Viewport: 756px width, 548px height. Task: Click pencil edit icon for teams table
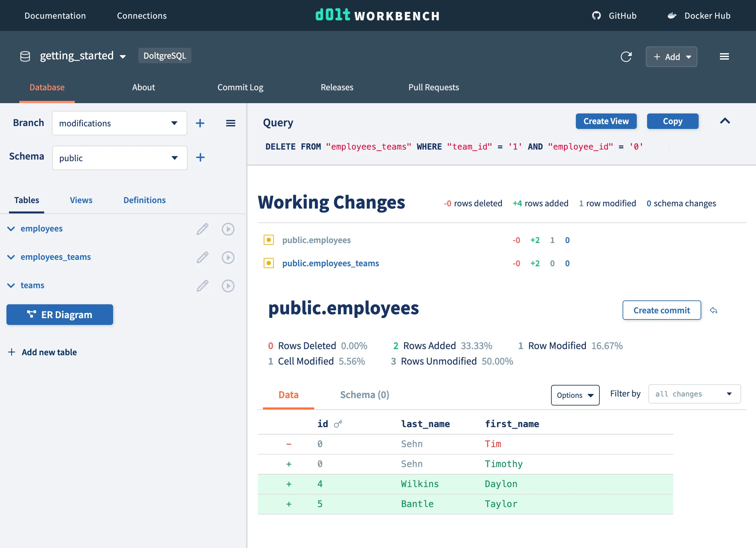click(202, 286)
